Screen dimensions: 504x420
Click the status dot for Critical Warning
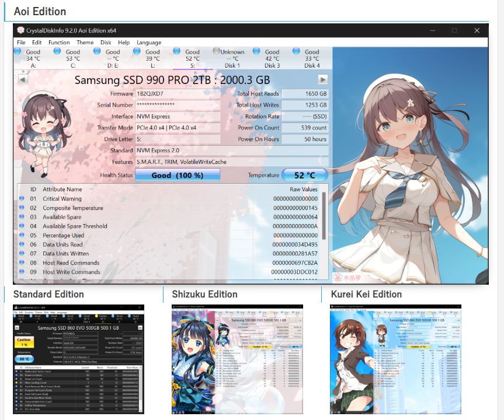click(22, 198)
